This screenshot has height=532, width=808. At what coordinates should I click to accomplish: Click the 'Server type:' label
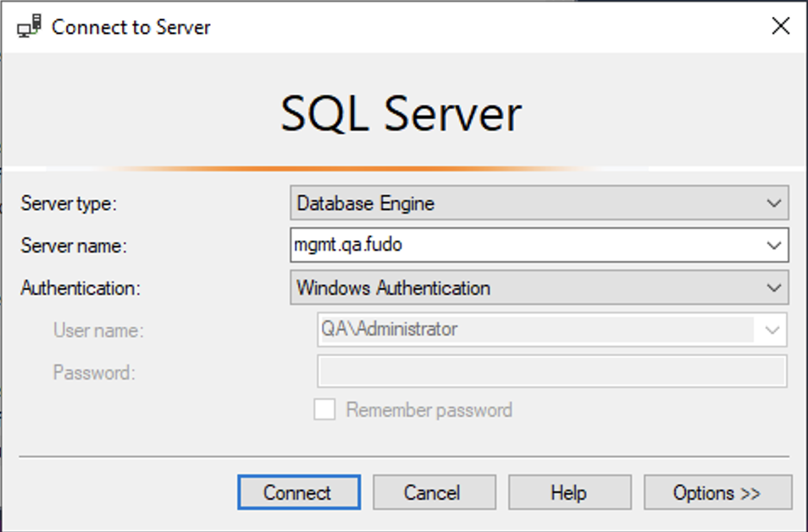(x=69, y=203)
